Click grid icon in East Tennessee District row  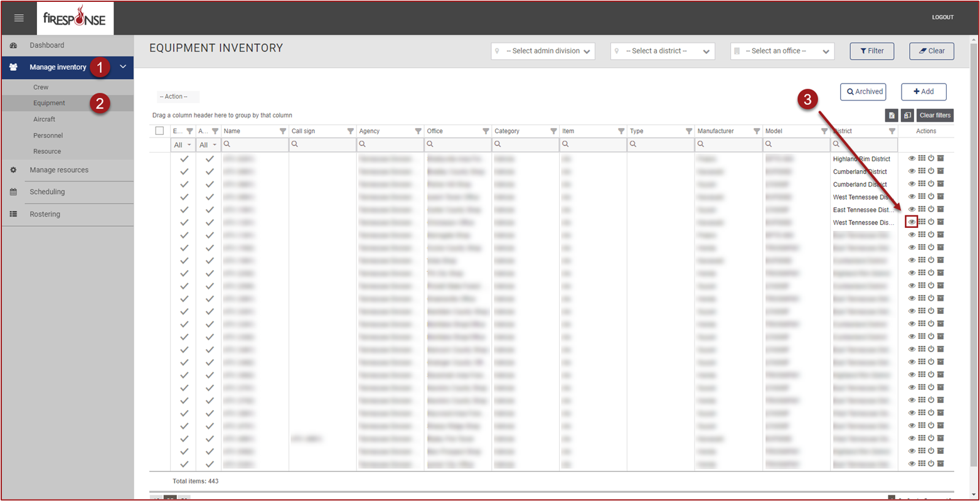click(922, 209)
